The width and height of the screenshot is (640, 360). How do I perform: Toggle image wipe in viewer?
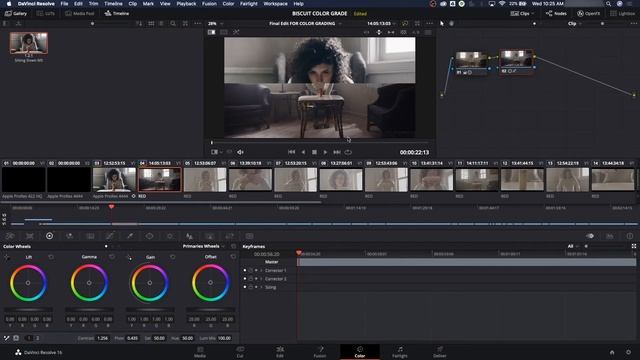click(211, 32)
